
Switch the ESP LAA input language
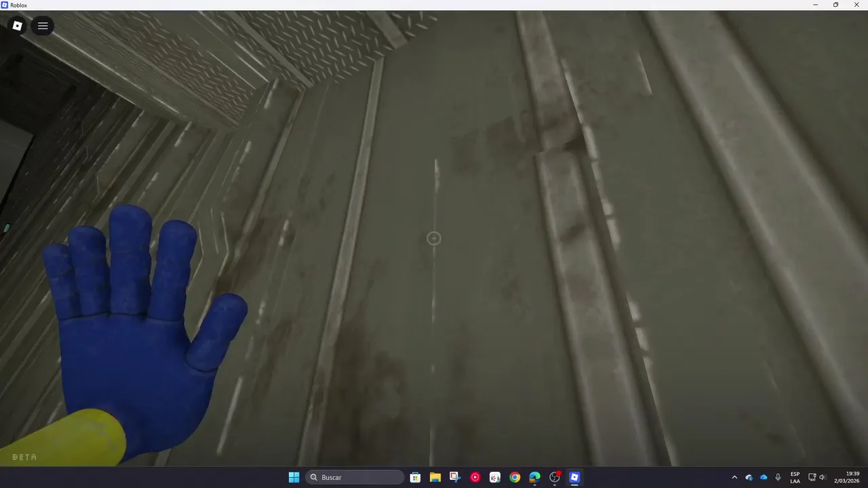795,477
